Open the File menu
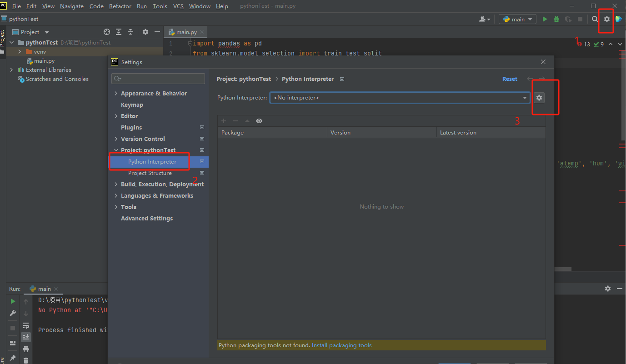The width and height of the screenshot is (626, 364). [16, 6]
